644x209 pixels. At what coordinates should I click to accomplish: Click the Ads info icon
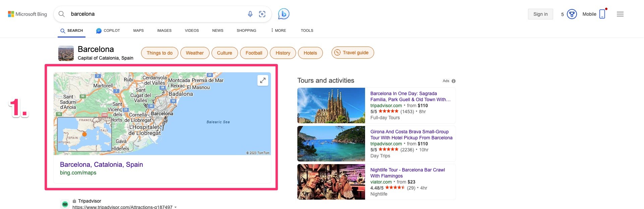(x=454, y=81)
